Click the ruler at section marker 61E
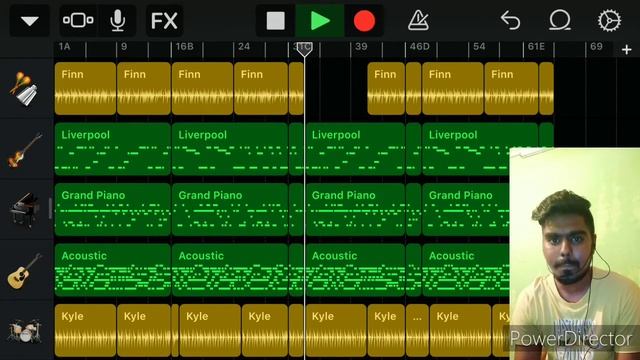This screenshot has width=640, height=360. click(536, 47)
